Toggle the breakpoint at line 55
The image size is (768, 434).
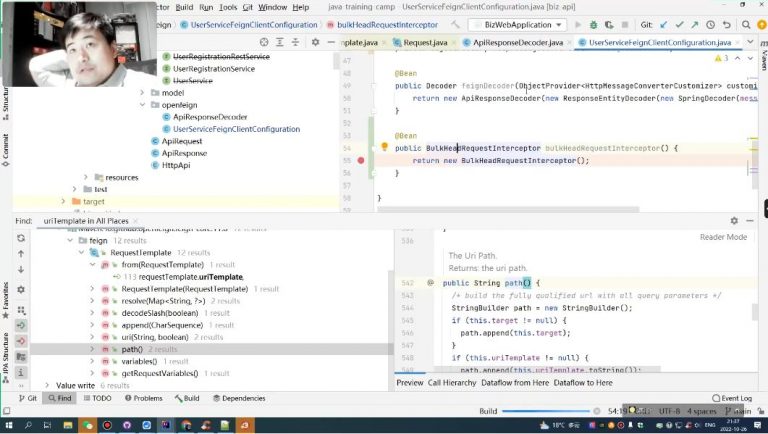361,160
